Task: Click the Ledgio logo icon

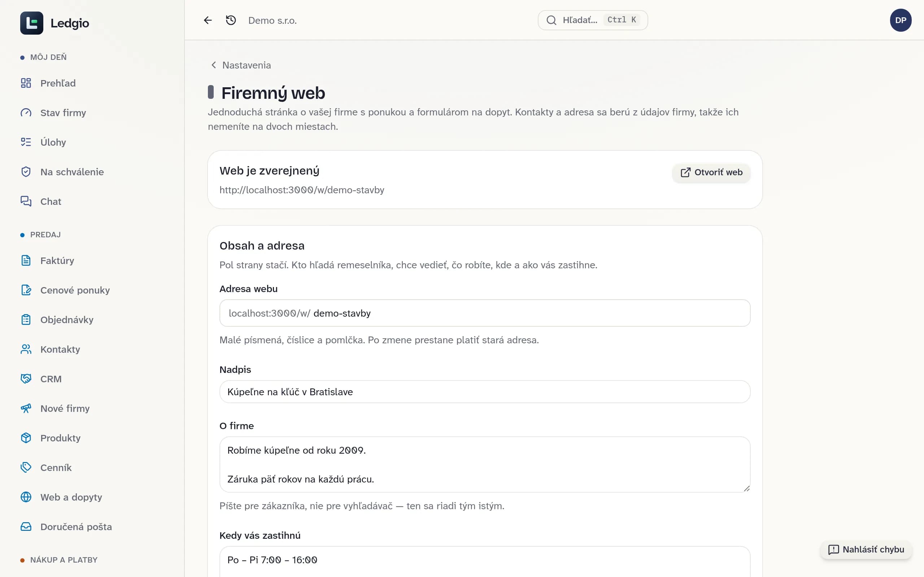Action: tap(32, 23)
